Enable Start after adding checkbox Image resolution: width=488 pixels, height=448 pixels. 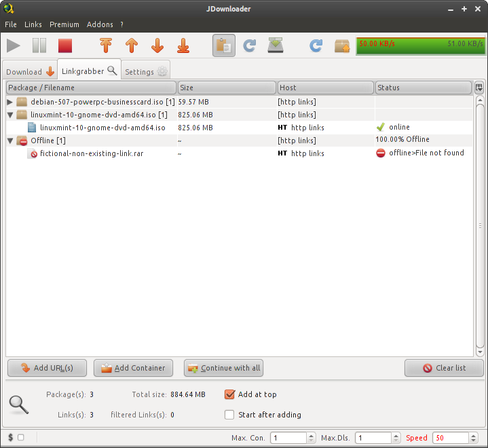pyautogui.click(x=229, y=415)
